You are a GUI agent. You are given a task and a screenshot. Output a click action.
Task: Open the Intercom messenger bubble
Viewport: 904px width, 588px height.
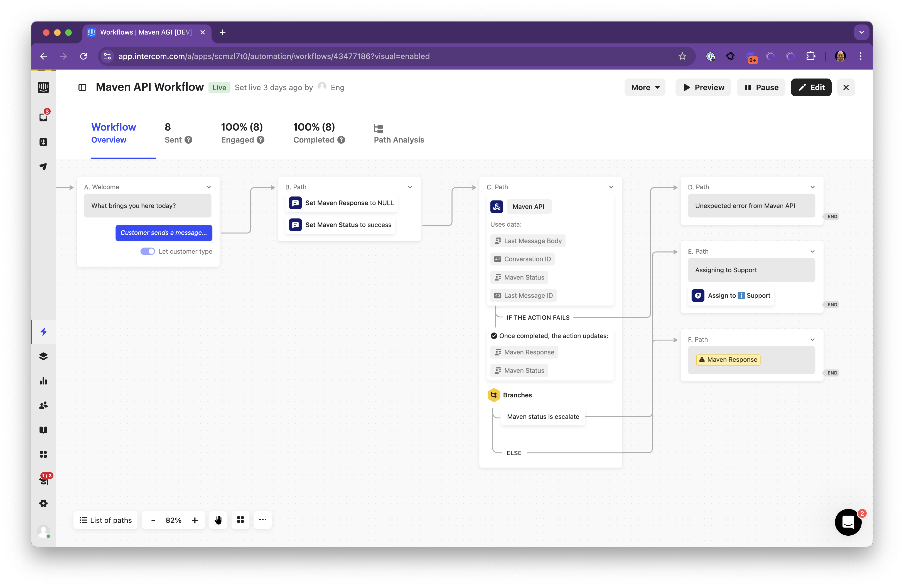tap(848, 522)
